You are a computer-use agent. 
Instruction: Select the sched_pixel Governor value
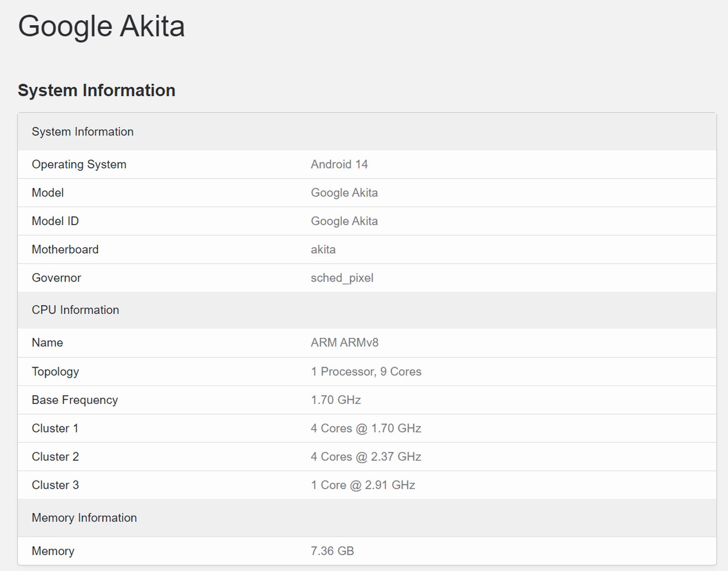(342, 278)
